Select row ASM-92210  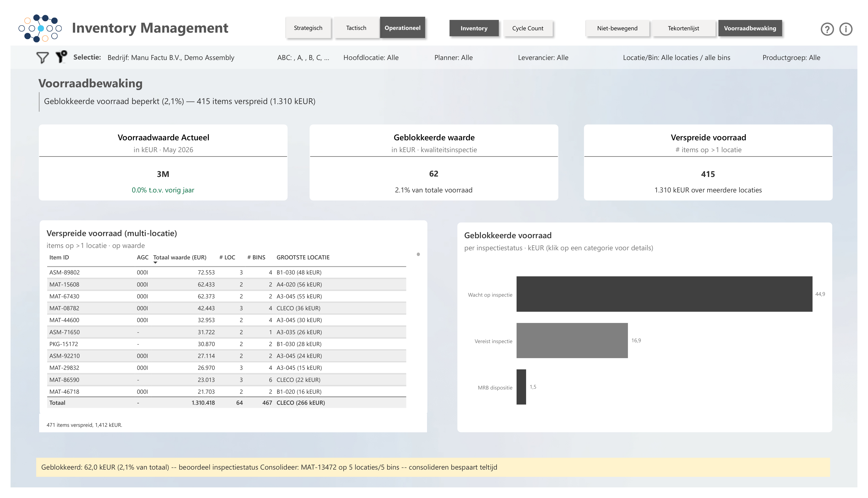227,356
